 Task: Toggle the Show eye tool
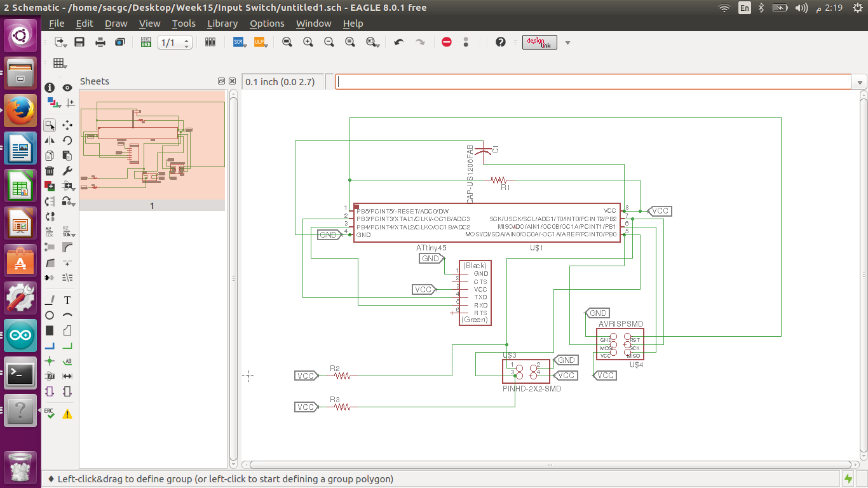pos(67,88)
